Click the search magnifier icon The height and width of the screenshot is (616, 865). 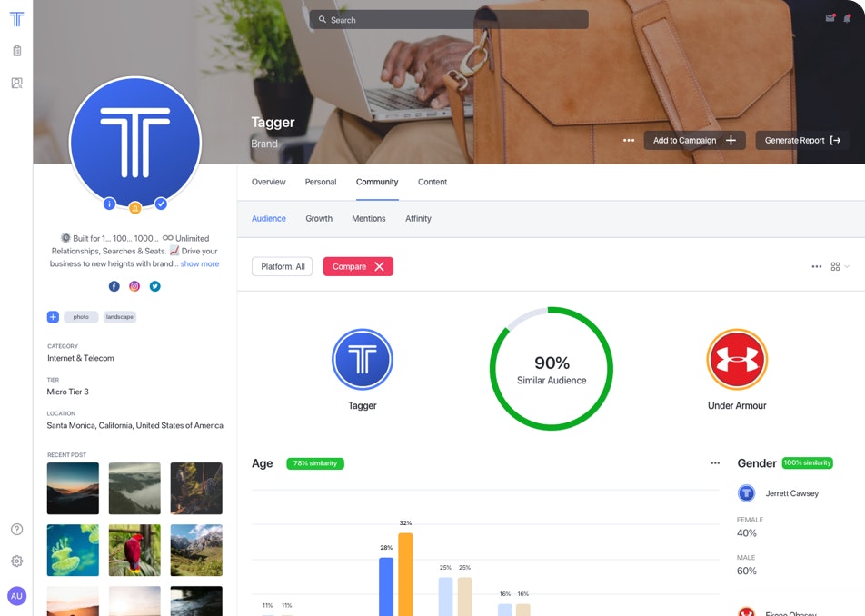323,19
